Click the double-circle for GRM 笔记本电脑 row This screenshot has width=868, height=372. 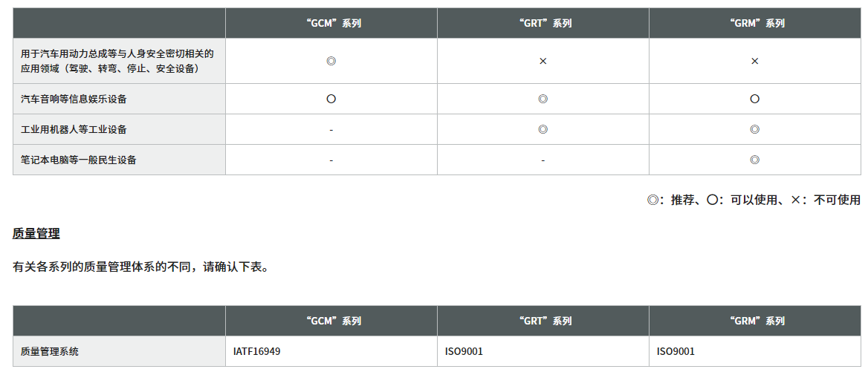pyautogui.click(x=754, y=160)
